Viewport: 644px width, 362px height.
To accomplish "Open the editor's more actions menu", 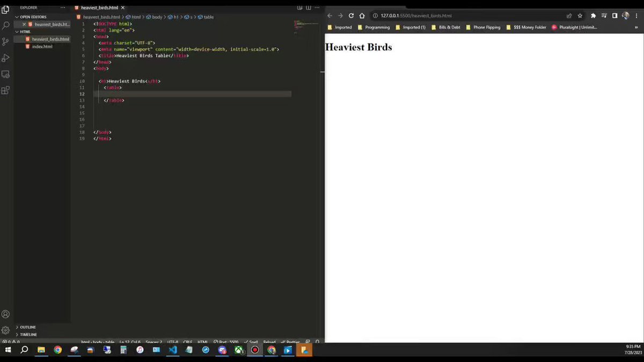I will pos(317,8).
